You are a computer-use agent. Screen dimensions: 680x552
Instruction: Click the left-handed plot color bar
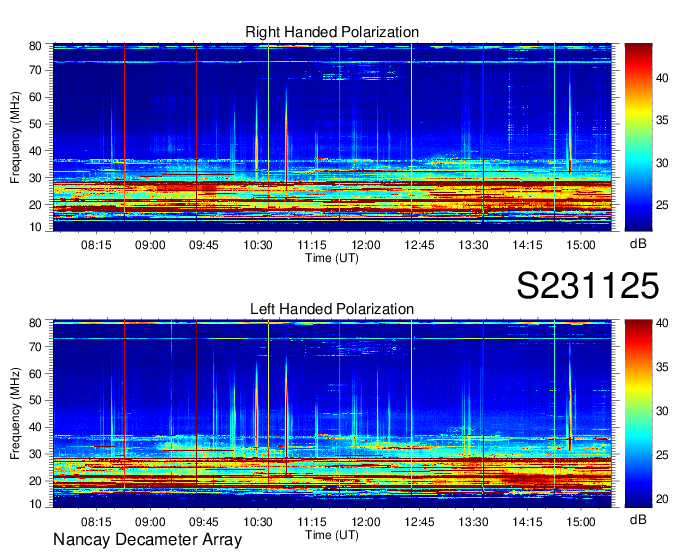(x=638, y=414)
